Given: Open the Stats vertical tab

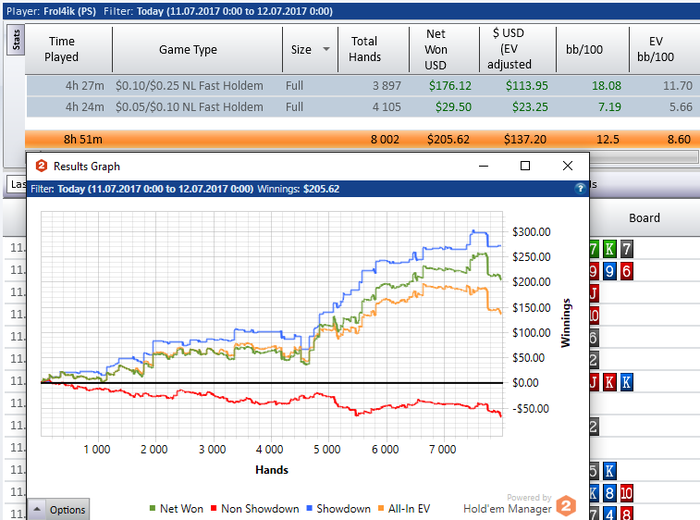Looking at the screenshot, I should [x=16, y=40].
